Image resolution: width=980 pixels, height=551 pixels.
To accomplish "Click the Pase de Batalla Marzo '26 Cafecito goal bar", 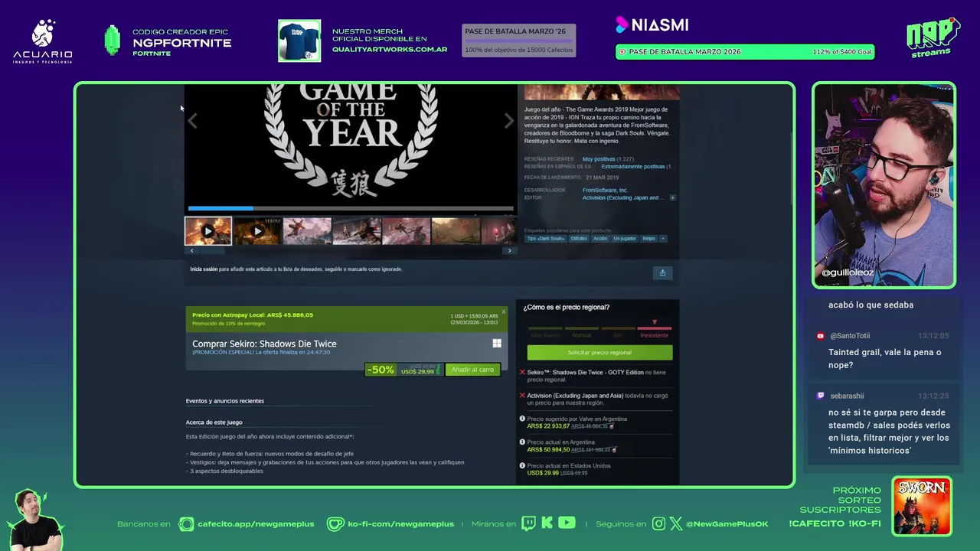I will tap(519, 41).
